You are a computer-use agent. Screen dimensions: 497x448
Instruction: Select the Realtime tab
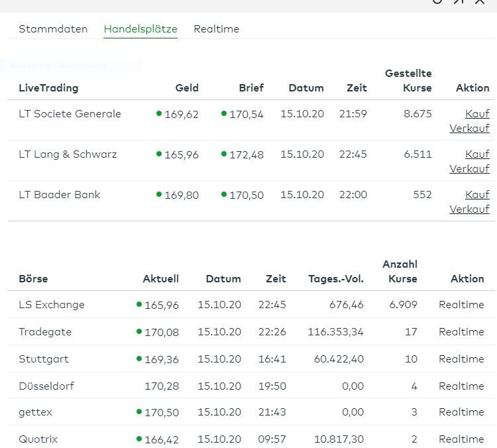coord(216,29)
